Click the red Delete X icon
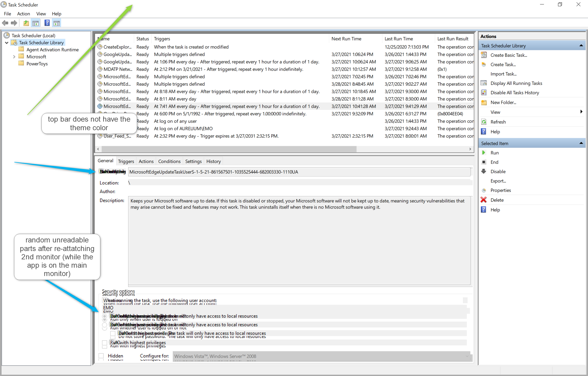 (484, 200)
